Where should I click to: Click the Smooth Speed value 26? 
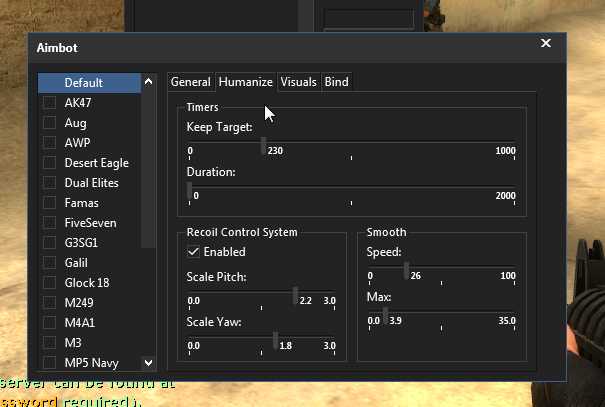[416, 276]
